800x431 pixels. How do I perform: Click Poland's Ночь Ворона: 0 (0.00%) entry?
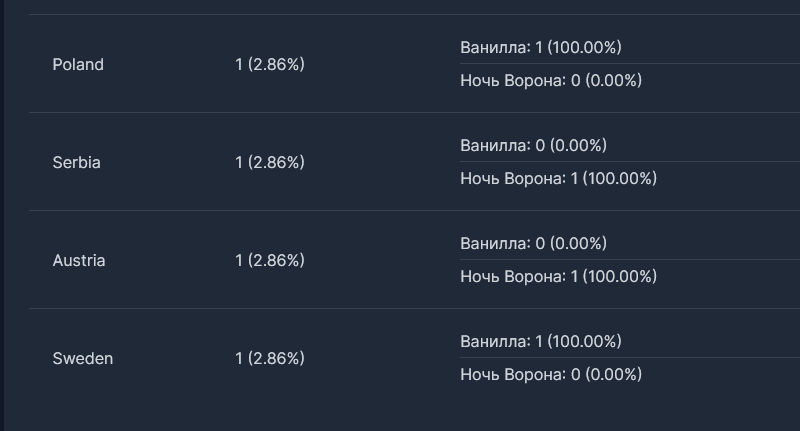pos(551,81)
